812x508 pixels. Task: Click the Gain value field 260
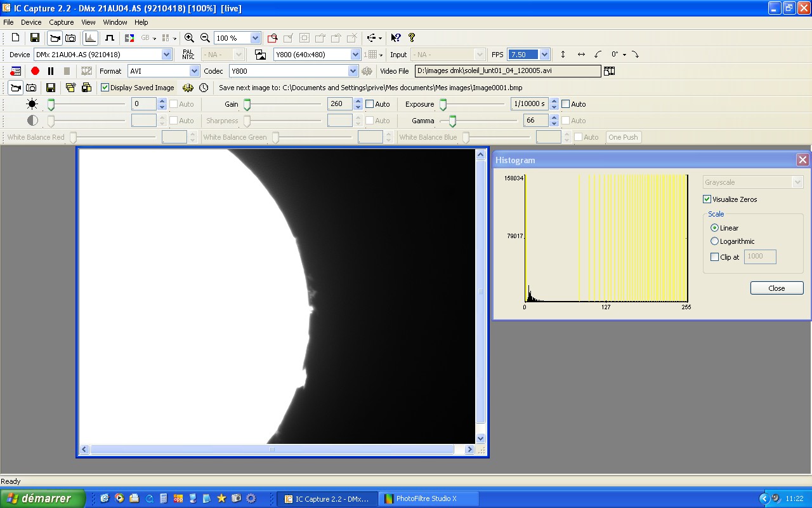click(x=340, y=104)
